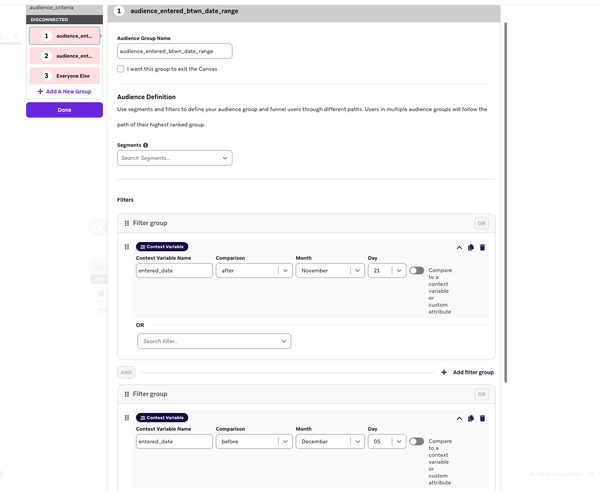Open the Month dropdown showing November
This screenshot has width=600, height=491.
(329, 270)
